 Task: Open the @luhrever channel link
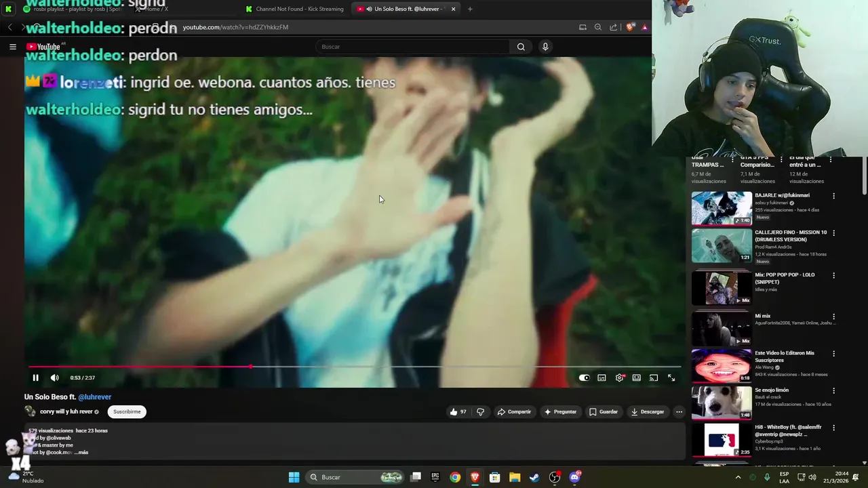pos(94,397)
